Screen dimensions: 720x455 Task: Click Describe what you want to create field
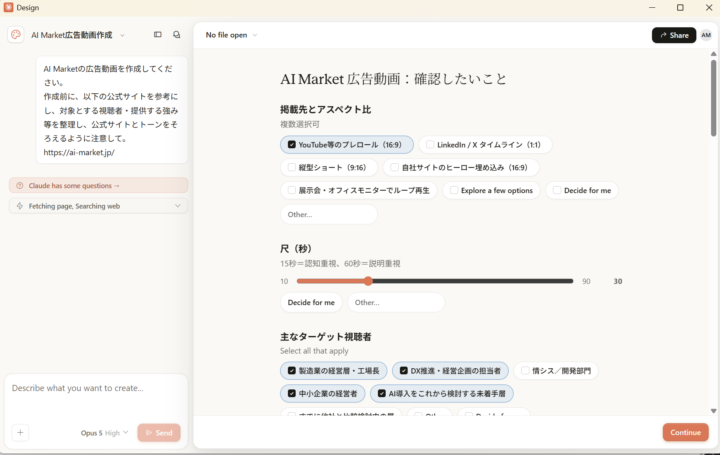96,388
